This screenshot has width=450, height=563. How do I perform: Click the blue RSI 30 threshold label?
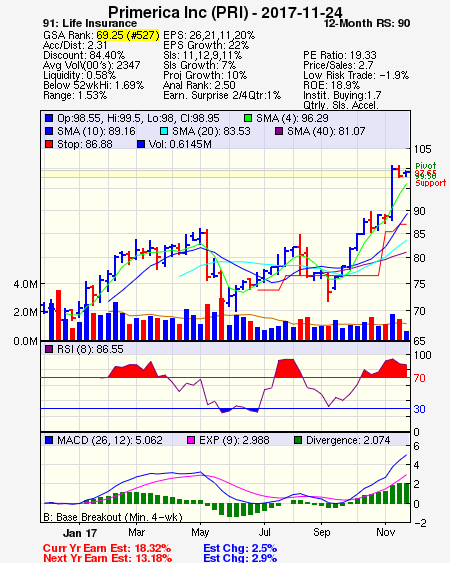click(x=419, y=409)
